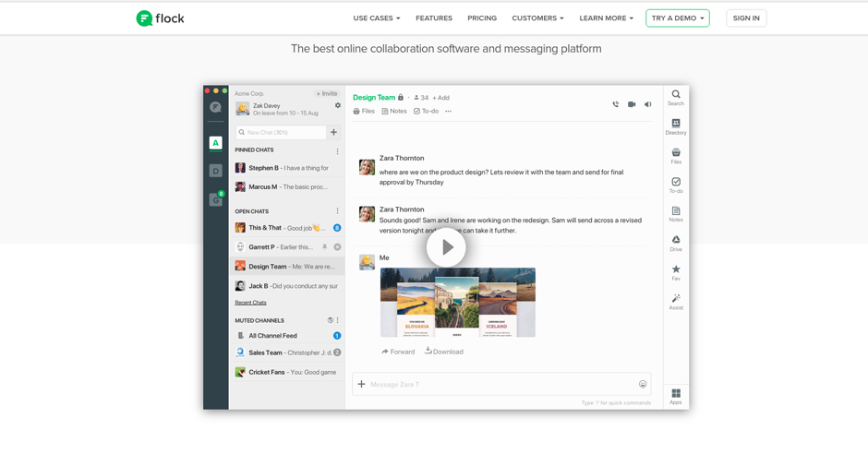Expand the LEARN MORE dropdown
Screen dimensions: 868x454
pos(606,18)
